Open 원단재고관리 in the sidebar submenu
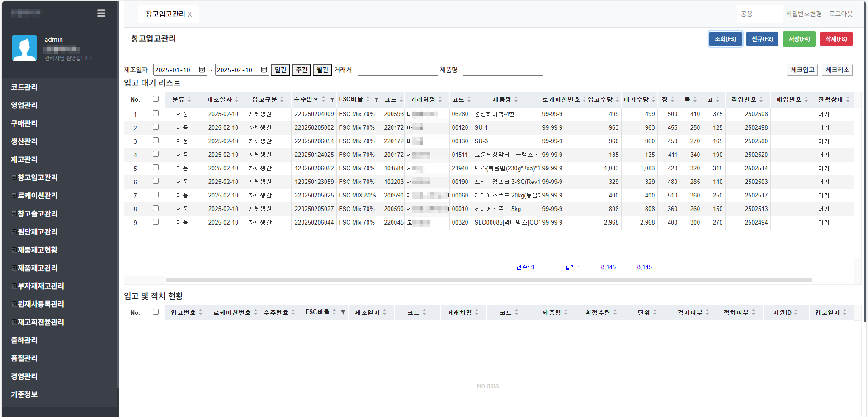The image size is (868, 417). 37,232
